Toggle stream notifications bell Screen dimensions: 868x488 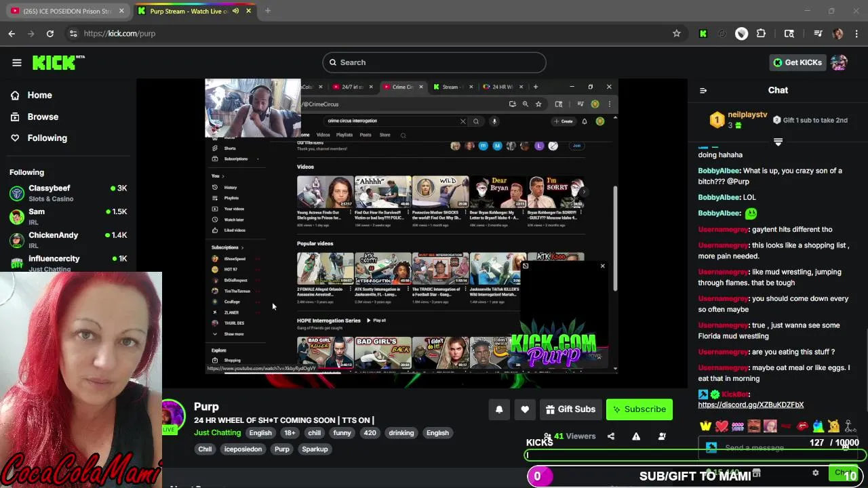pos(499,409)
